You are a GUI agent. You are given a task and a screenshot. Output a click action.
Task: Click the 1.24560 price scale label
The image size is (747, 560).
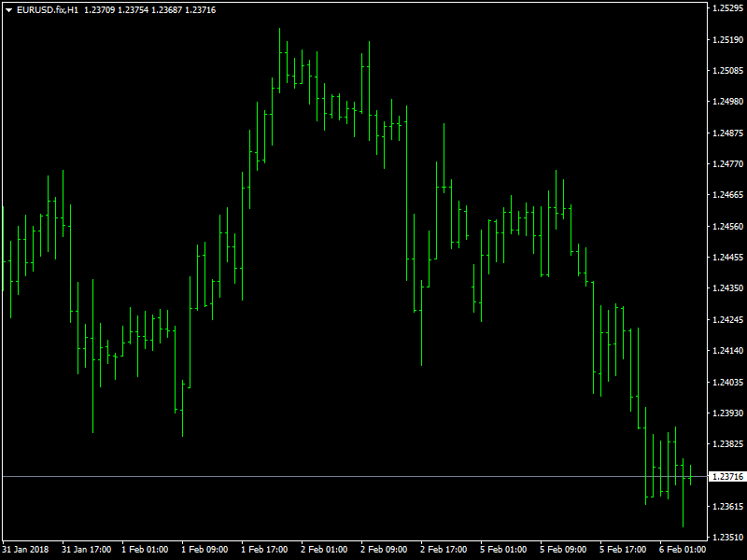(x=727, y=226)
